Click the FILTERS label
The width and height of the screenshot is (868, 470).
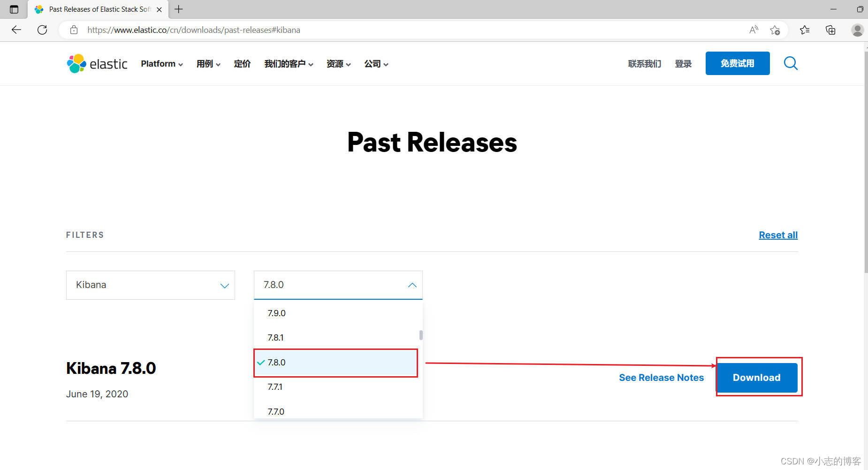pos(85,235)
